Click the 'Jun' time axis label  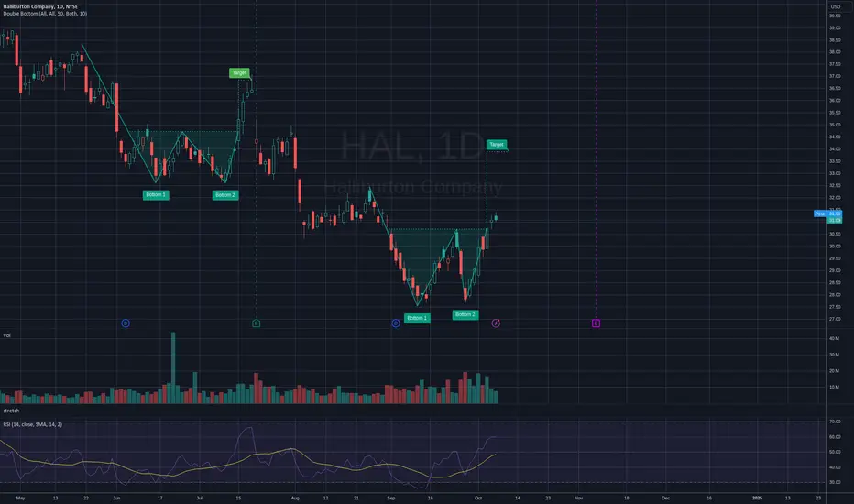(116, 498)
